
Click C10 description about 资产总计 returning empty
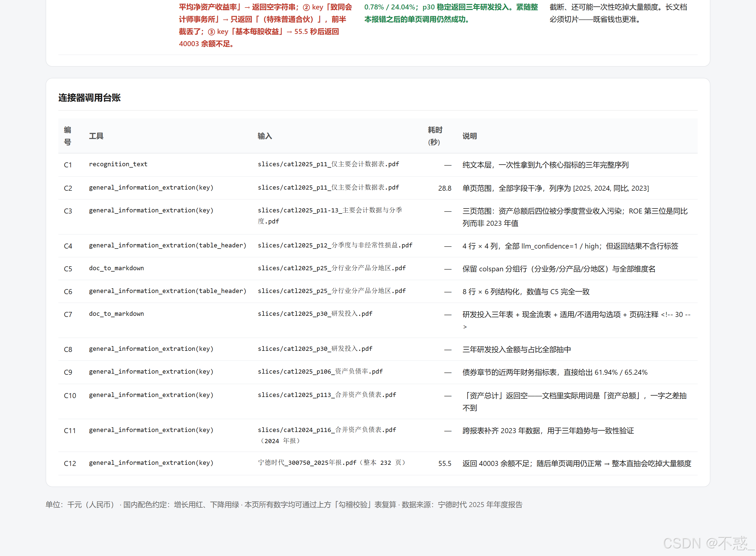(575, 401)
